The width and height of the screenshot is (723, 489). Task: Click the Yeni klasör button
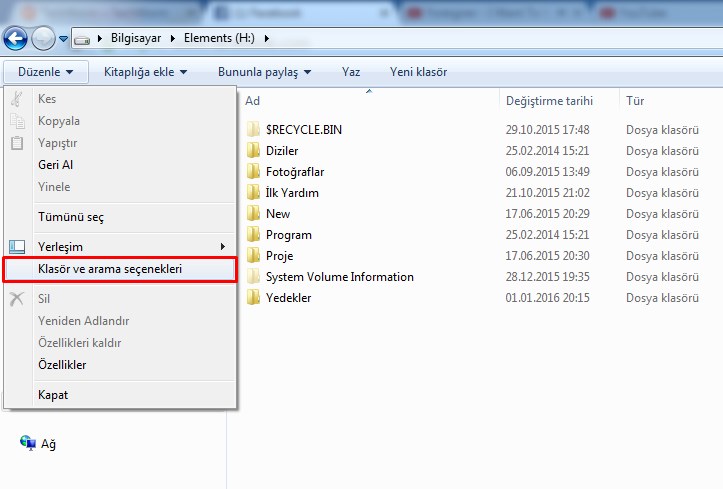(x=418, y=72)
